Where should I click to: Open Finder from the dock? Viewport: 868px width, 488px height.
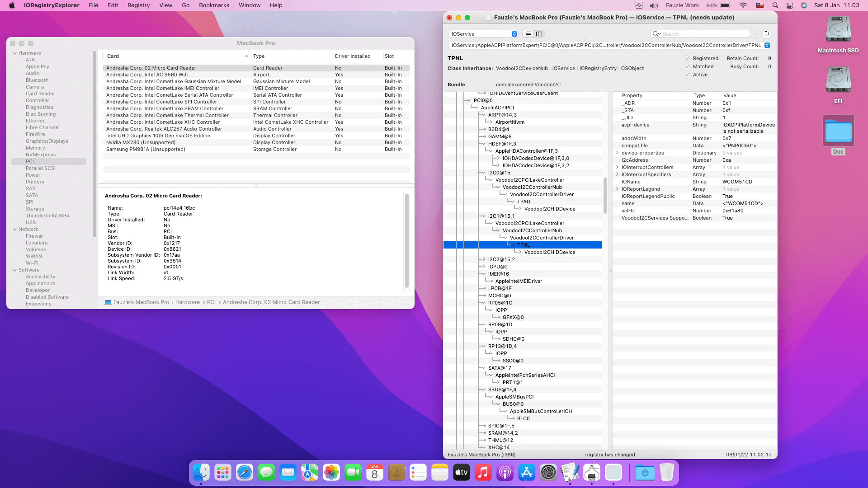tap(201, 473)
